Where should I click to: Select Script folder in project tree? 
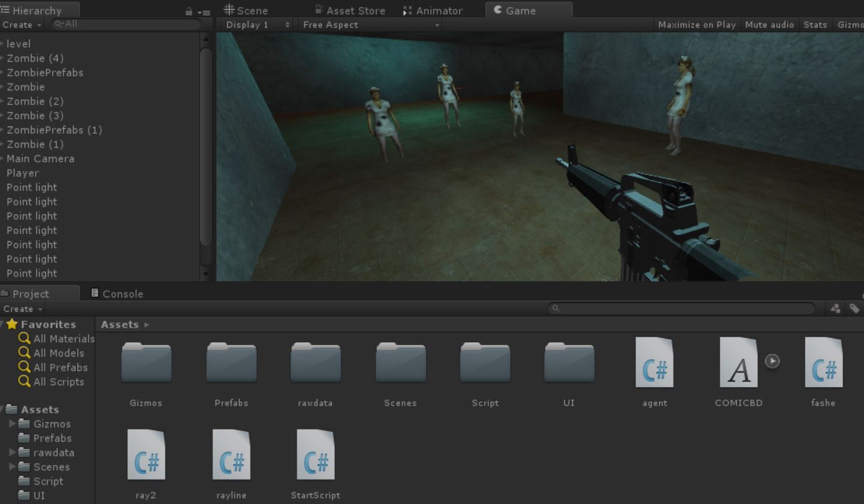(41, 481)
